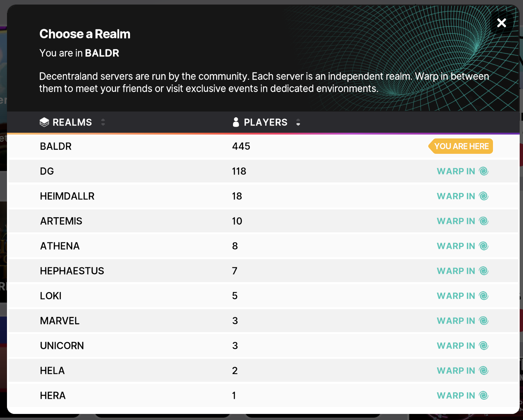Select the DG realm name
523x420 pixels.
point(47,171)
